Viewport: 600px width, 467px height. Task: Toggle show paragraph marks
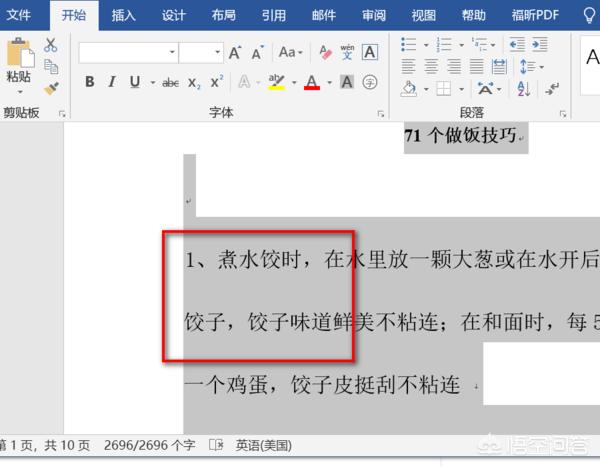click(x=552, y=89)
